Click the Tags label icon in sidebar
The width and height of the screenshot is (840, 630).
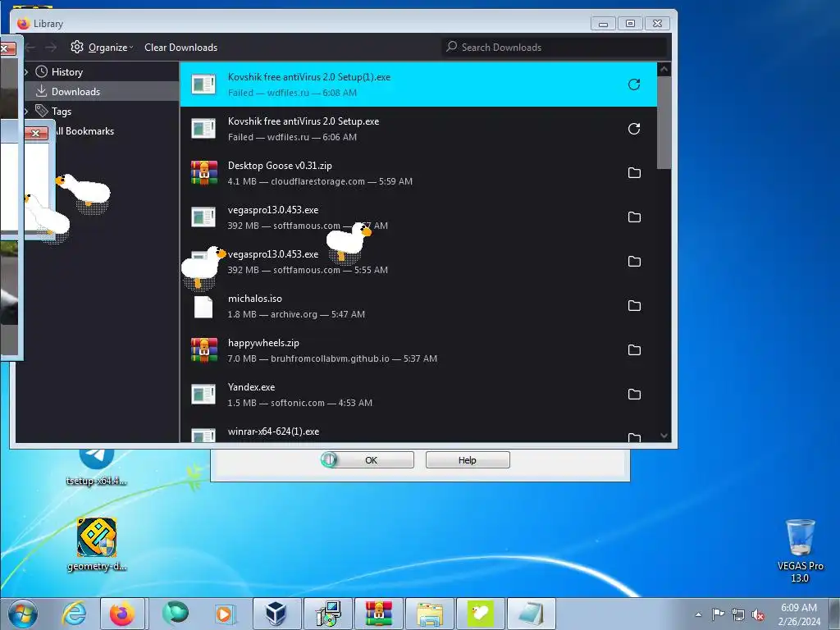(42, 111)
